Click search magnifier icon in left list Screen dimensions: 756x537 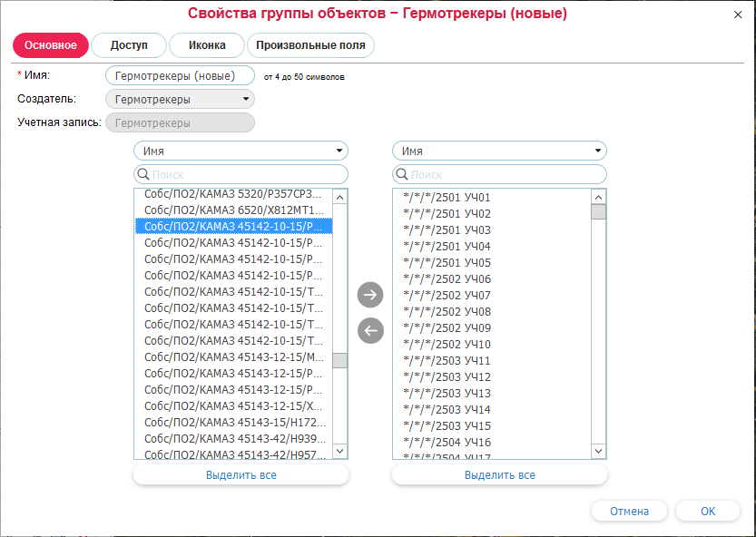tap(143, 174)
